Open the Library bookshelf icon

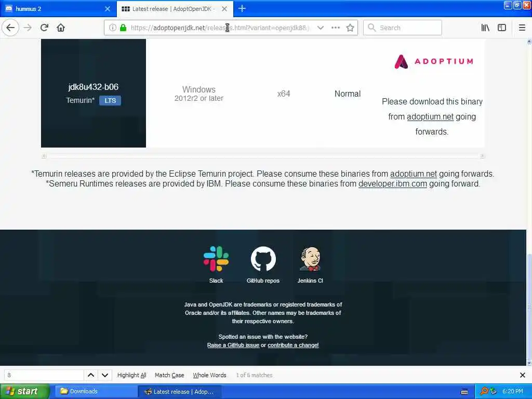[485, 28]
